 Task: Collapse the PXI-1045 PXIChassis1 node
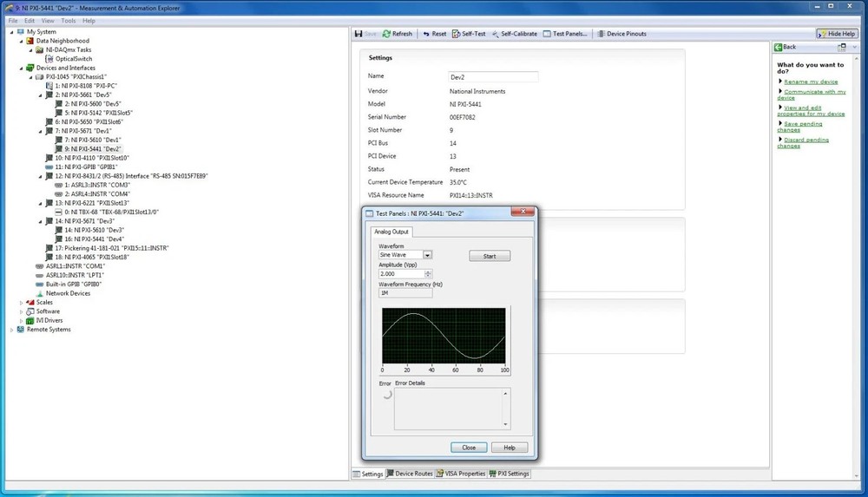(30, 77)
